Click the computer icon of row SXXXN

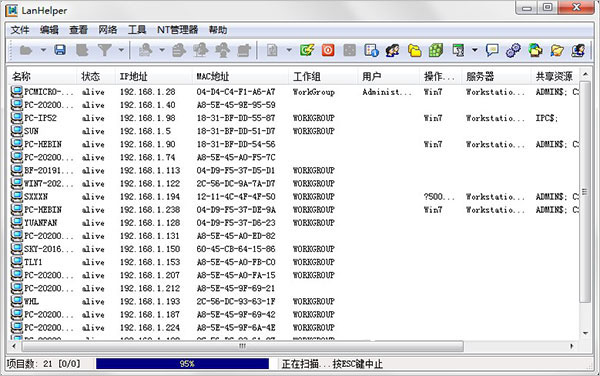click(x=17, y=196)
